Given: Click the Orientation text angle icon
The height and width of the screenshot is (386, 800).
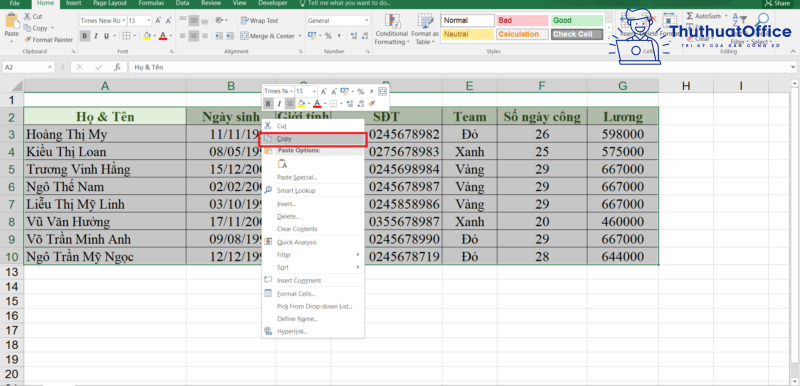Looking at the screenshot, I should tap(220, 21).
